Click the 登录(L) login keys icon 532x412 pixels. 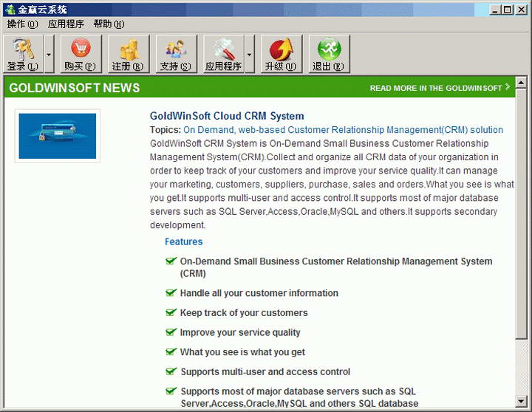click(23, 49)
